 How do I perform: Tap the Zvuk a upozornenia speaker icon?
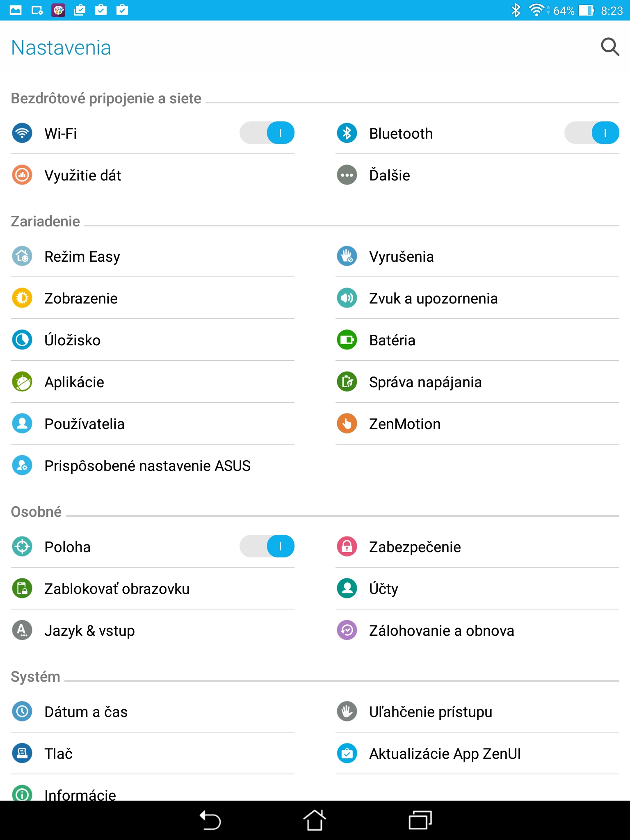point(347,298)
